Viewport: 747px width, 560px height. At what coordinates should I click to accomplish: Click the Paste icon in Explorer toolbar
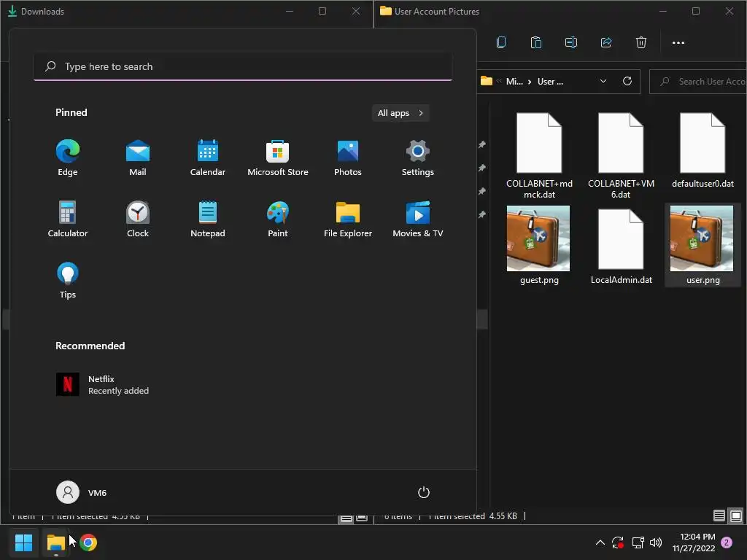click(x=536, y=42)
